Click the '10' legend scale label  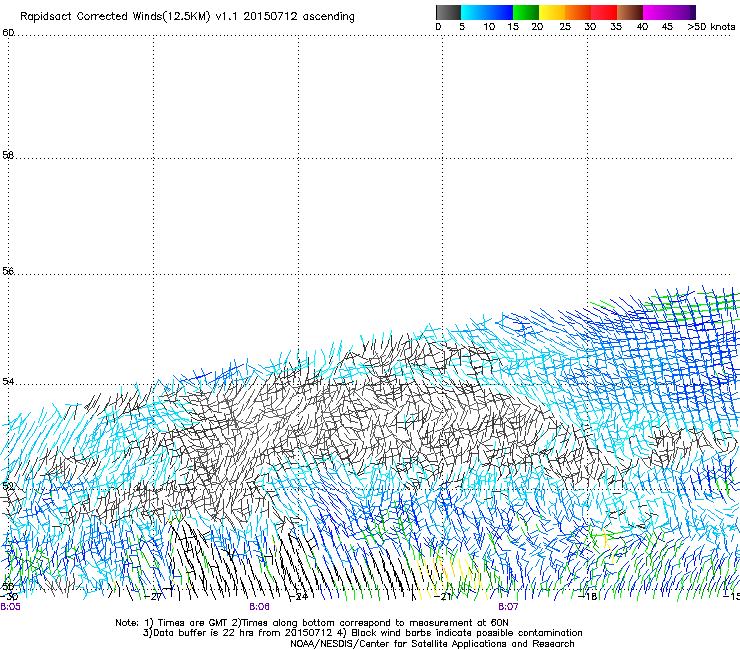(x=489, y=27)
